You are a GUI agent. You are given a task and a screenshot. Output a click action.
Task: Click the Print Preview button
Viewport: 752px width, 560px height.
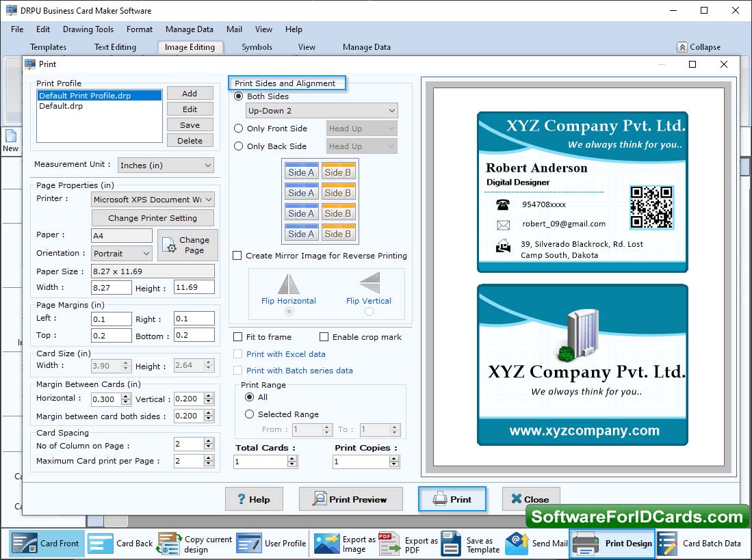pyautogui.click(x=350, y=499)
